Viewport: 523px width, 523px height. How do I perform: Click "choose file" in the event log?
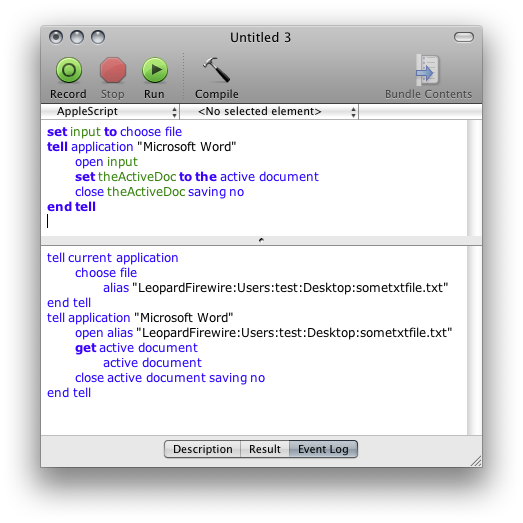pos(106,273)
